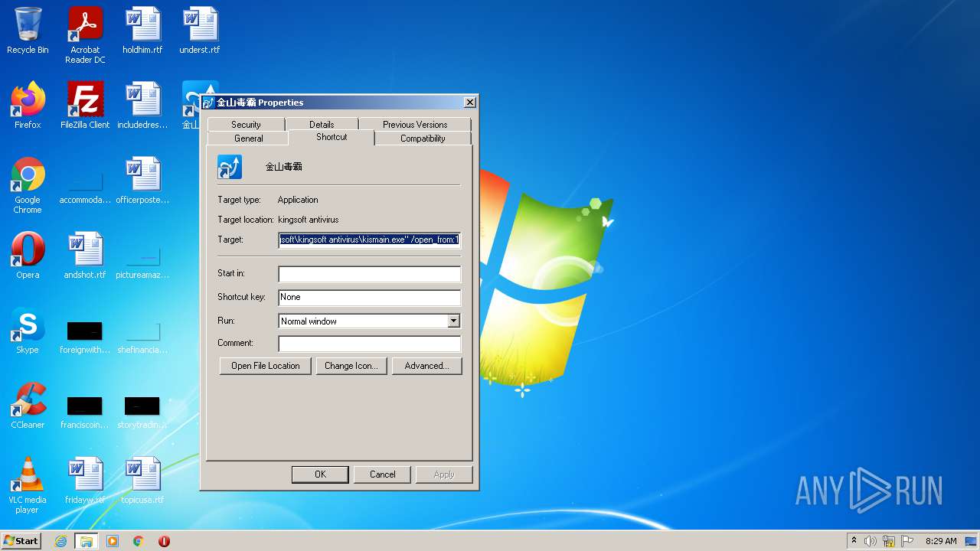
Task: Focus the Shortcut key field
Action: click(370, 297)
